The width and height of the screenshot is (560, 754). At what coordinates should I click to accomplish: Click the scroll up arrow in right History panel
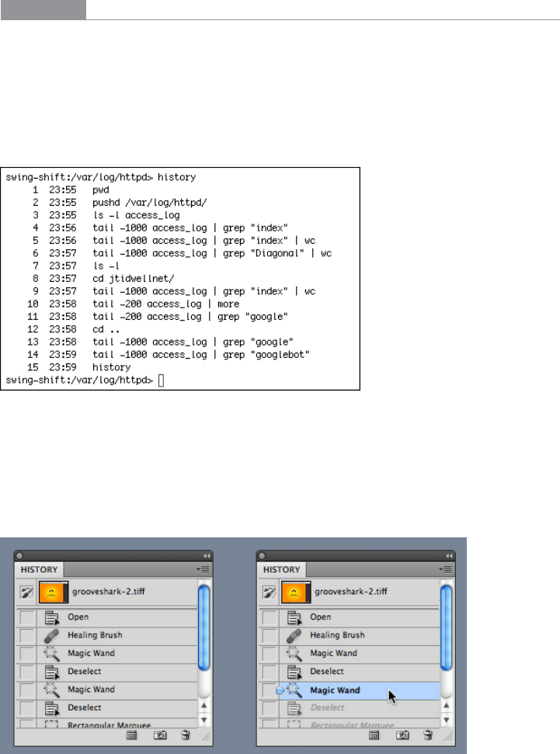[447, 705]
